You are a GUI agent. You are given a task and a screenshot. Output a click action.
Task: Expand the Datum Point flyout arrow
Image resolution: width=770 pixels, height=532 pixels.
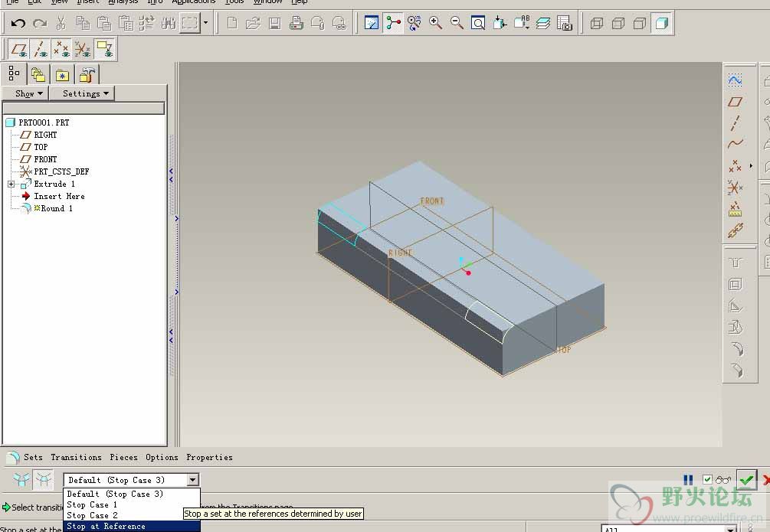[x=751, y=166]
